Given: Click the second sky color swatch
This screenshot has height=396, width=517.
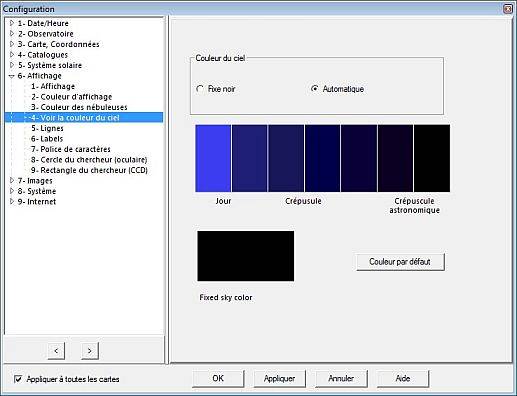Looking at the screenshot, I should 250,158.
